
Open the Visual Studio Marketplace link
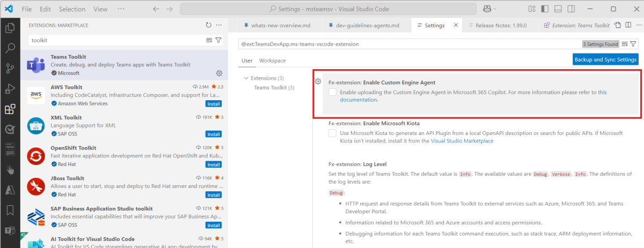(x=462, y=141)
